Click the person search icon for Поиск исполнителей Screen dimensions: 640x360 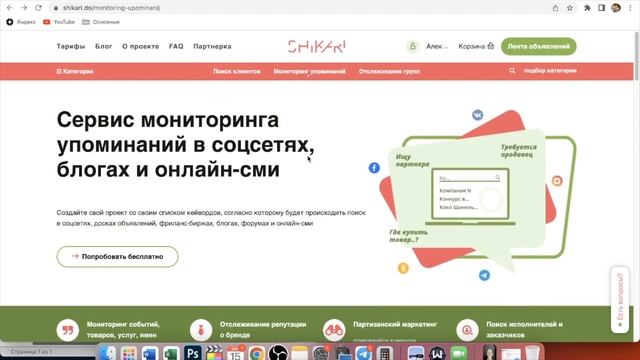467,330
